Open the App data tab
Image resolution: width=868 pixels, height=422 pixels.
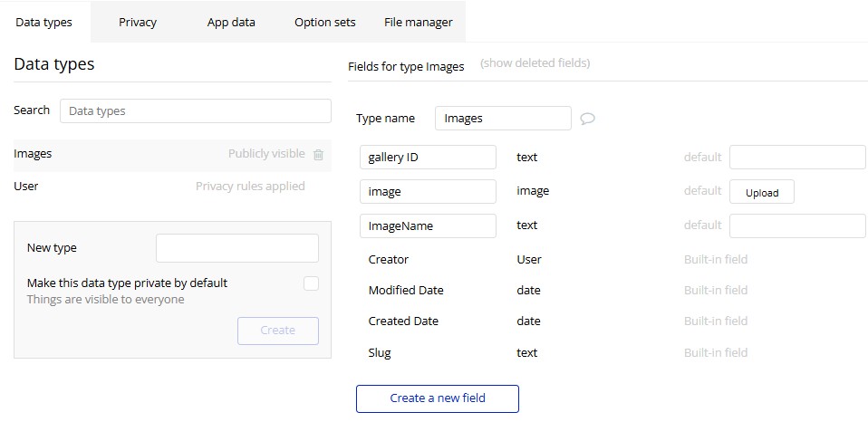[x=231, y=22]
